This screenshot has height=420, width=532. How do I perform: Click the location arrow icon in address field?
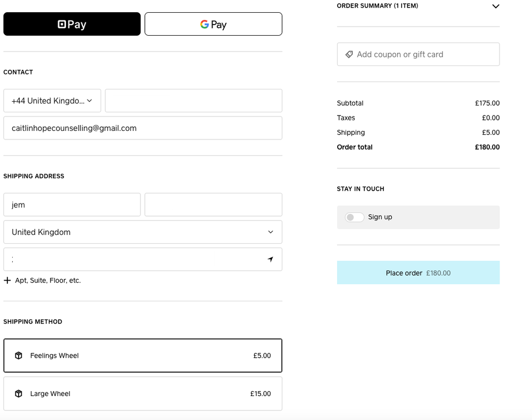coord(270,259)
